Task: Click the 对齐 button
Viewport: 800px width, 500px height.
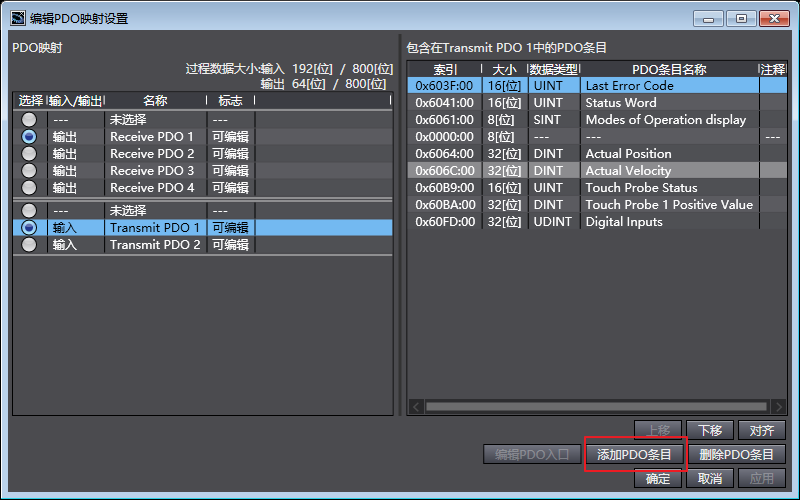Action: (x=762, y=430)
